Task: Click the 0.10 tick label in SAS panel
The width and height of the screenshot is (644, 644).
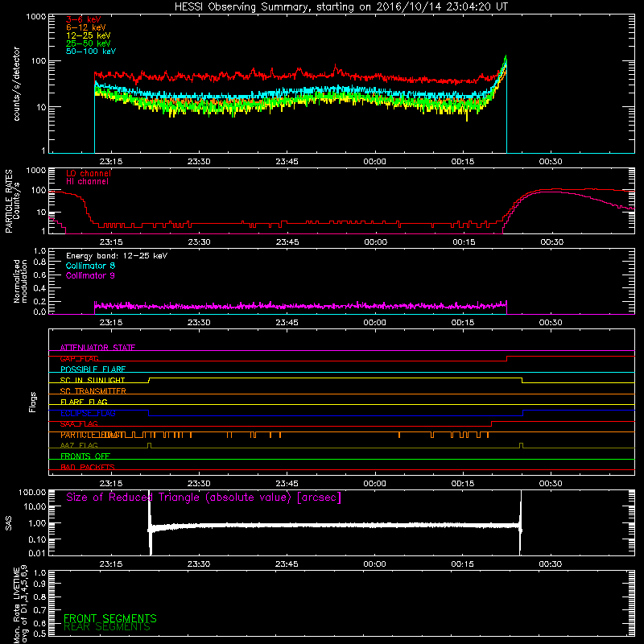Action: coord(37,539)
